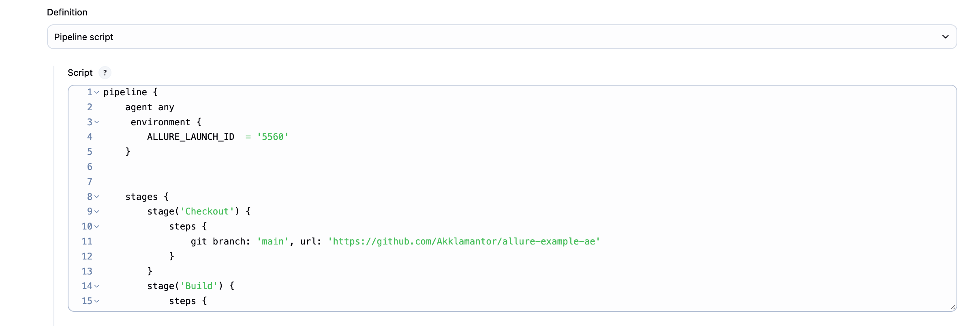Fold the steps block at line 15

97,301
